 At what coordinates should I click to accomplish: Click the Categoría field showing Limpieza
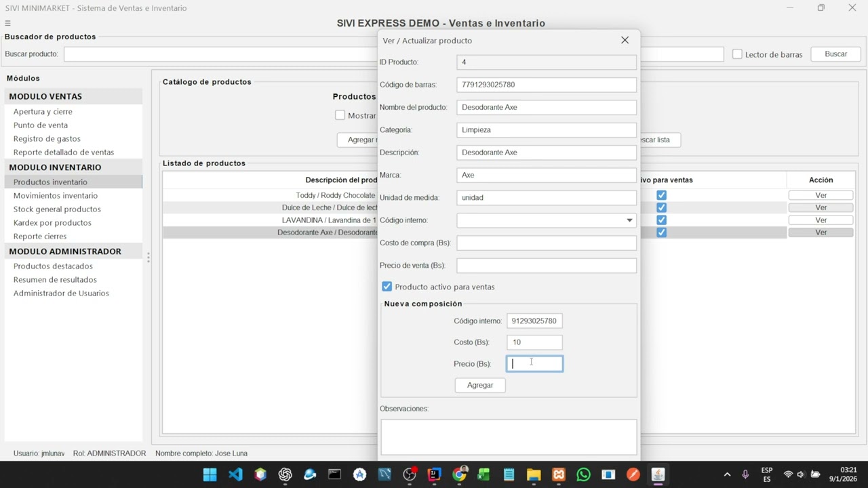pos(547,129)
